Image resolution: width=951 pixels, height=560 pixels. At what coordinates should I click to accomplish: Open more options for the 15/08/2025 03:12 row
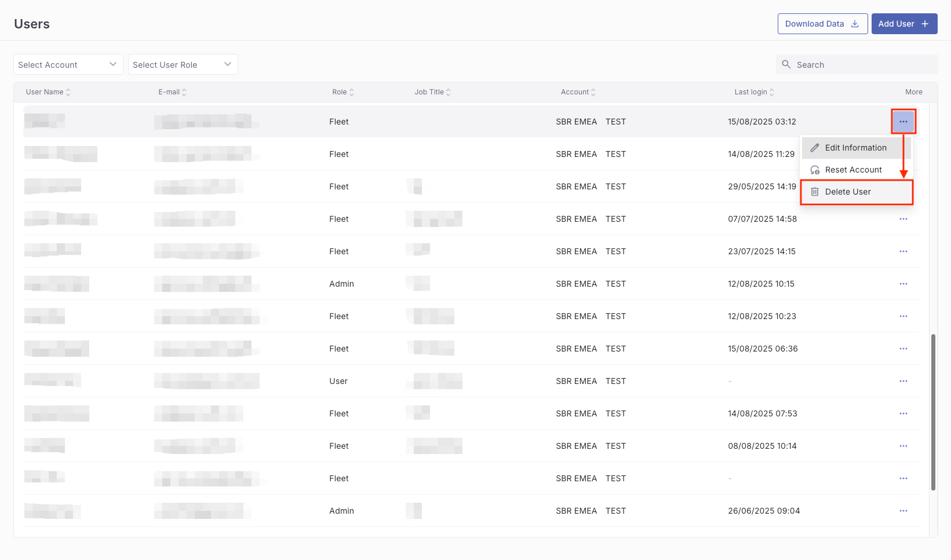click(903, 122)
